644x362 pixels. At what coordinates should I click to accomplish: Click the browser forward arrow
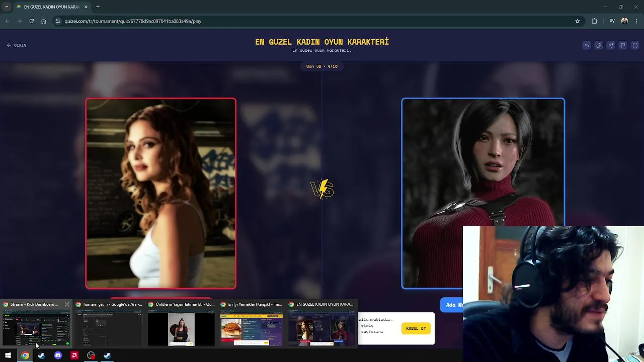19,21
